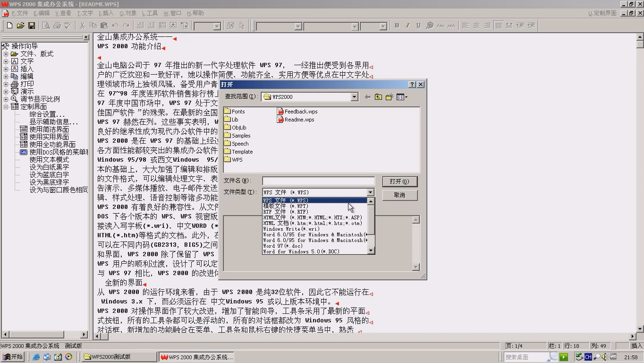Open the view menu icon in dialog
This screenshot has height=363, width=644.
(x=402, y=97)
